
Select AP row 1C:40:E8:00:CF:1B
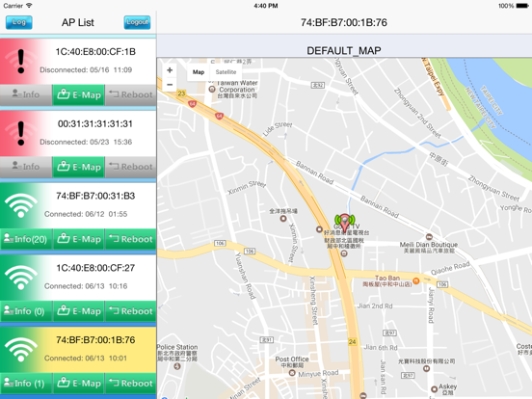(78, 61)
